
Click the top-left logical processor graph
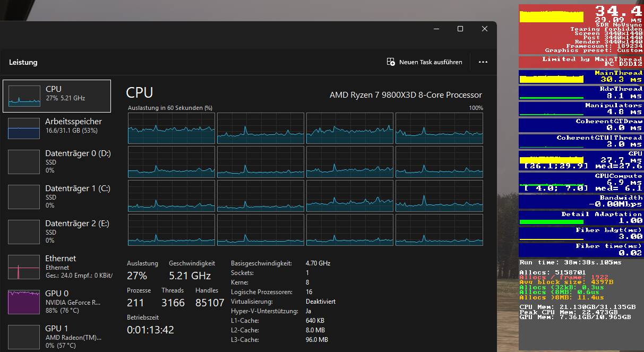(170, 128)
